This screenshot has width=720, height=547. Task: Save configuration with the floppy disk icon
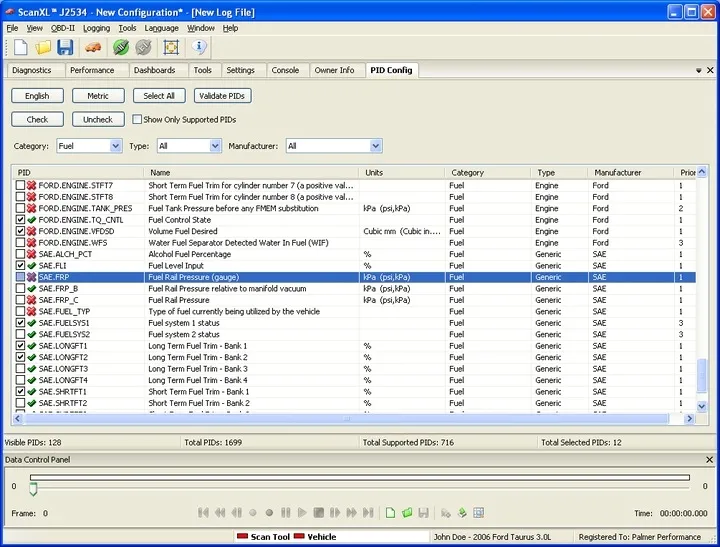coord(65,47)
